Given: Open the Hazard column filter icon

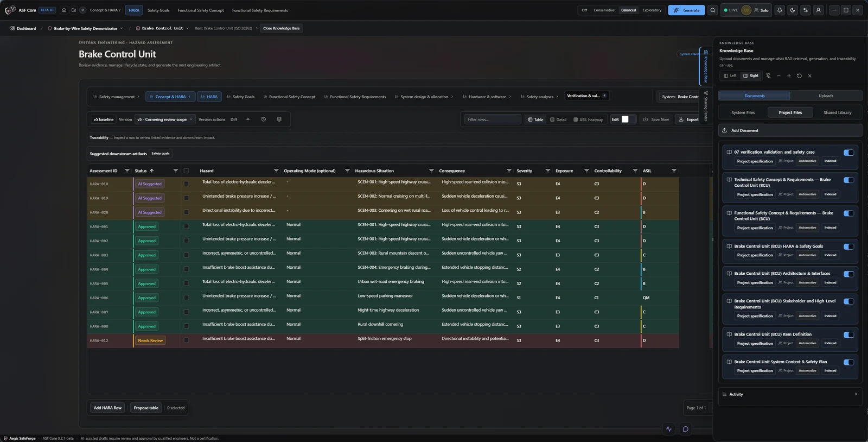Looking at the screenshot, I should click(x=276, y=171).
